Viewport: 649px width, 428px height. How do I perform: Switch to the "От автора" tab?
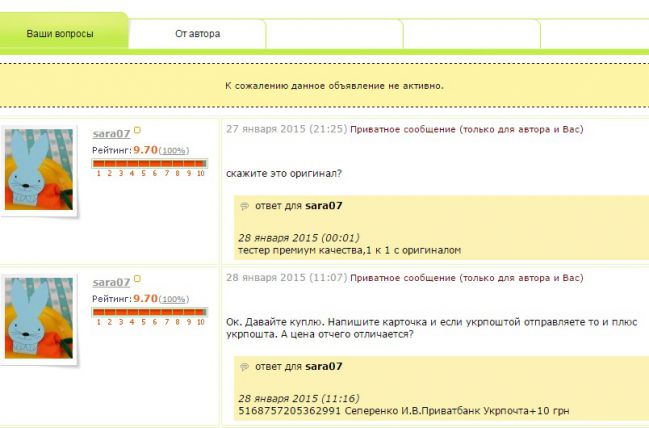[x=197, y=34]
